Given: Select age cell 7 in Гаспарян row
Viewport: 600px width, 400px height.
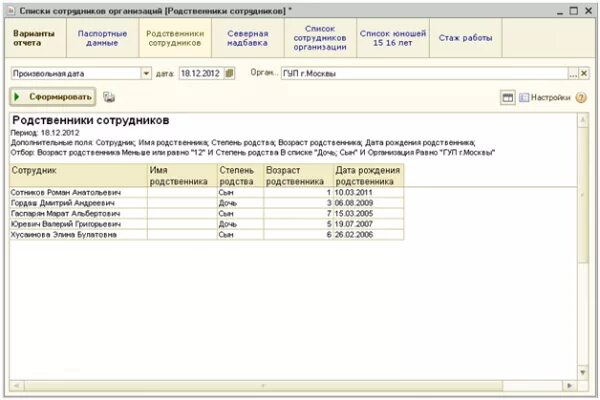Looking at the screenshot, I should tap(299, 213).
